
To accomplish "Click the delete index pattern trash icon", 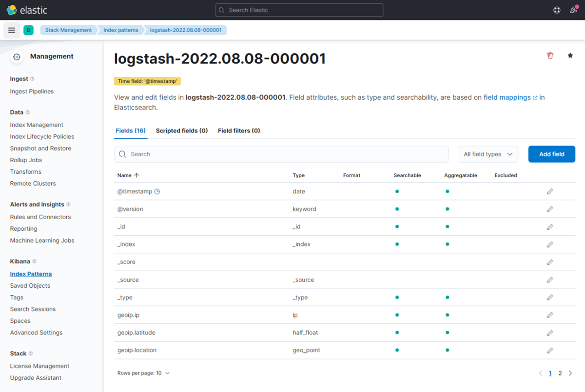I will 550,56.
